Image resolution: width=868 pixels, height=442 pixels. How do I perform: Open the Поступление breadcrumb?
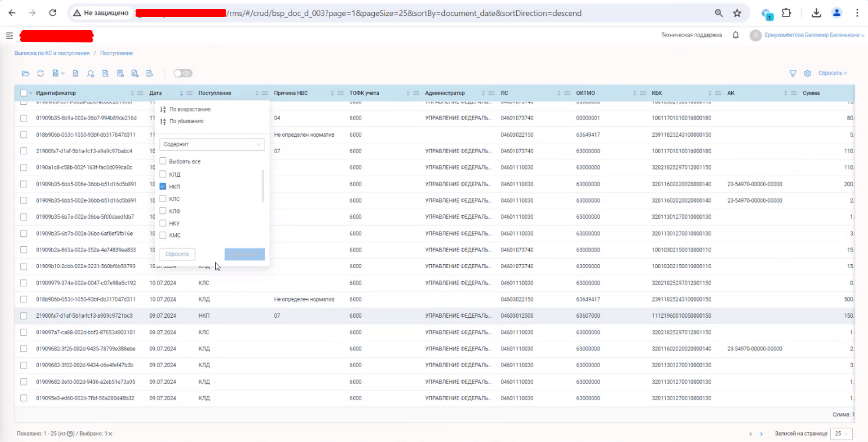[x=116, y=53]
